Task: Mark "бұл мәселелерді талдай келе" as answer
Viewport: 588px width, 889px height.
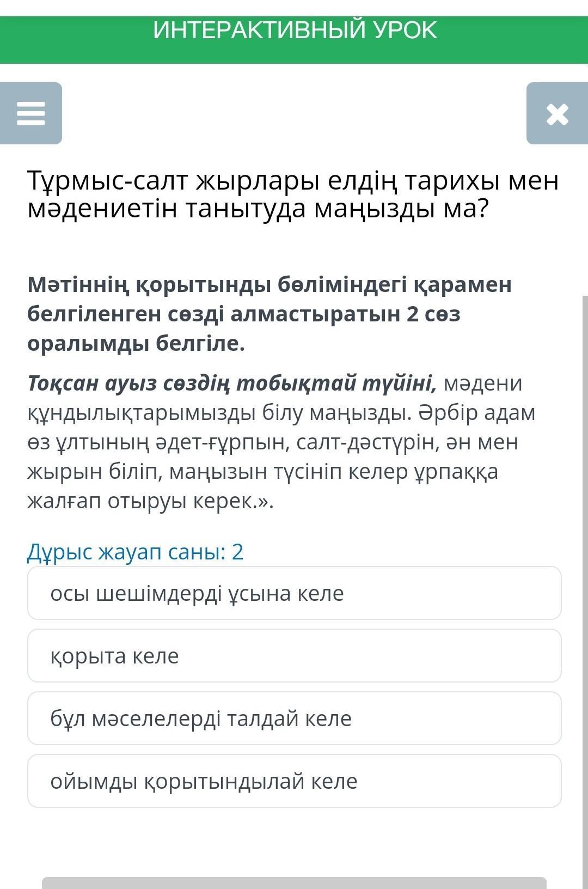Action: [294, 718]
